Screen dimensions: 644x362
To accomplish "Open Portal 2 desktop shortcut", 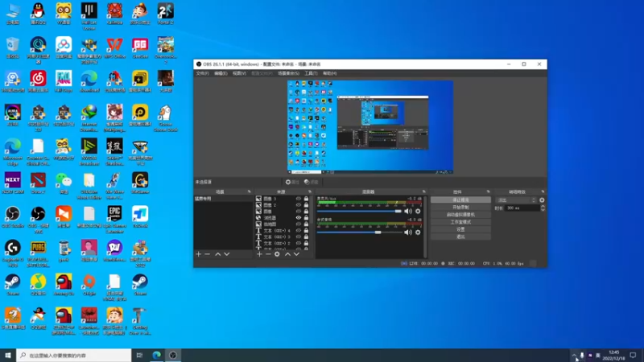I will [166, 14].
